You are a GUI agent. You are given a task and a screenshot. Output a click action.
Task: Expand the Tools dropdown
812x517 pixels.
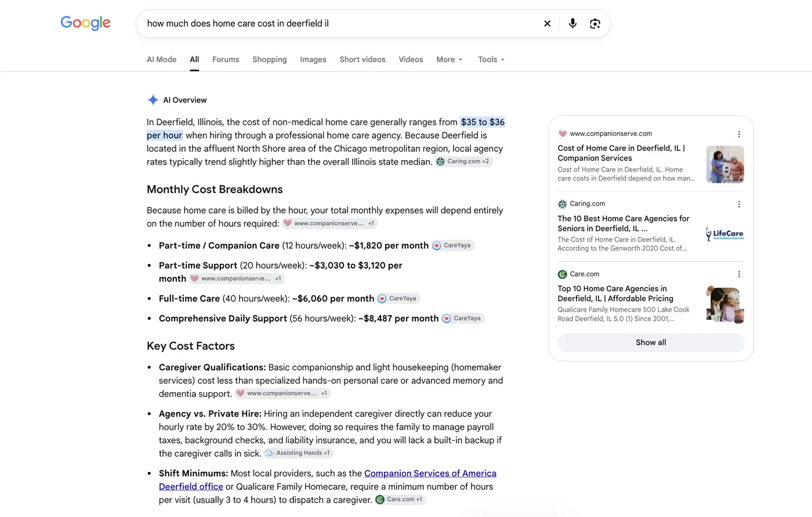491,59
